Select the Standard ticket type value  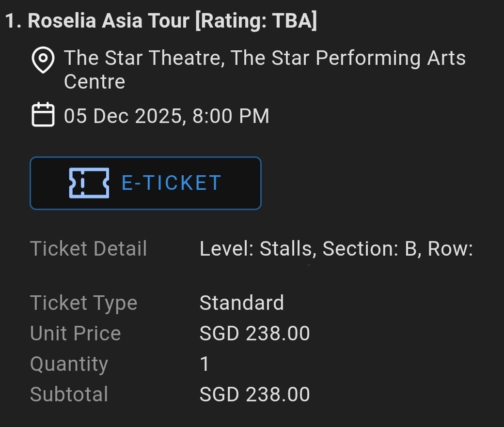[x=242, y=303]
